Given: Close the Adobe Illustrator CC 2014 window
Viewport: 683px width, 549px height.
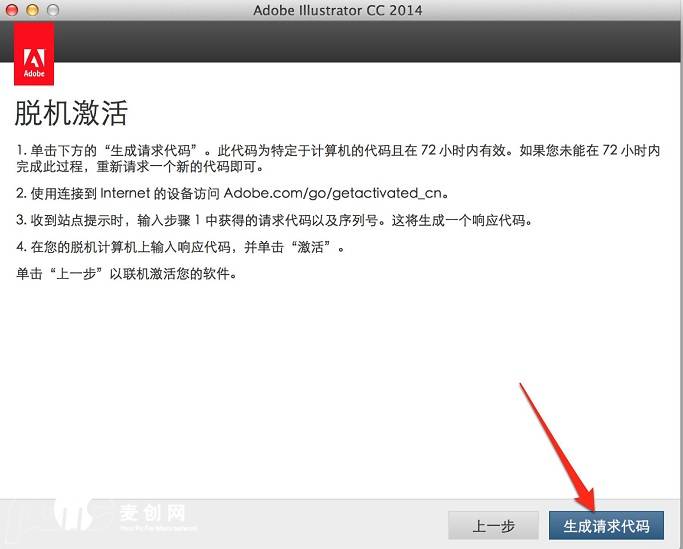Looking at the screenshot, I should pyautogui.click(x=13, y=10).
